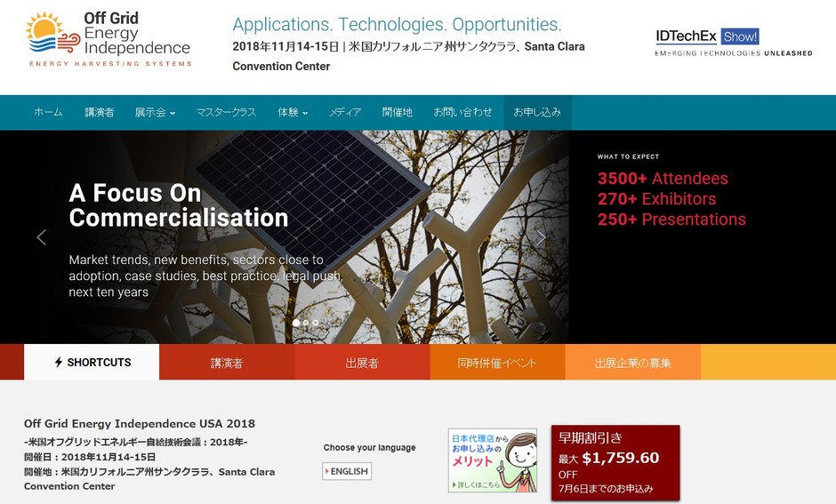This screenshot has height=504, width=836.
Task: Click the 250+ Presentations text
Action: tap(671, 219)
